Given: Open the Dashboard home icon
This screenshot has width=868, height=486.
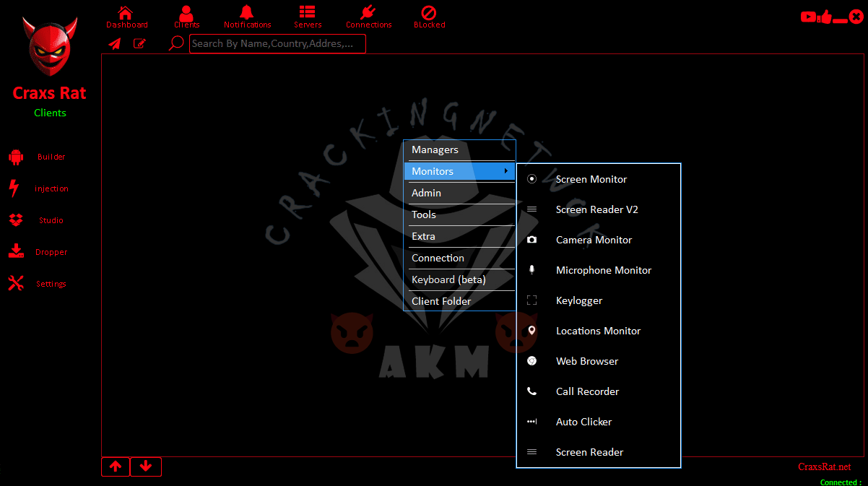Looking at the screenshot, I should (x=126, y=13).
